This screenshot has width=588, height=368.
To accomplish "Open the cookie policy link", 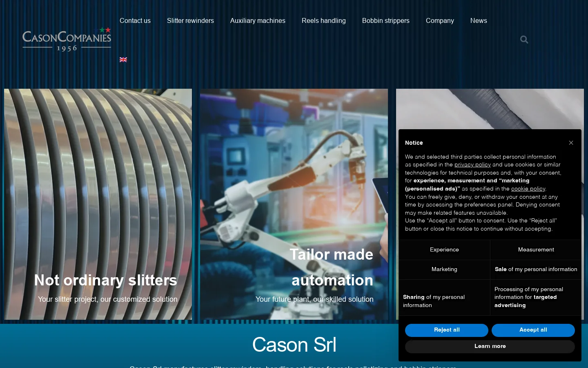I will 528,189.
